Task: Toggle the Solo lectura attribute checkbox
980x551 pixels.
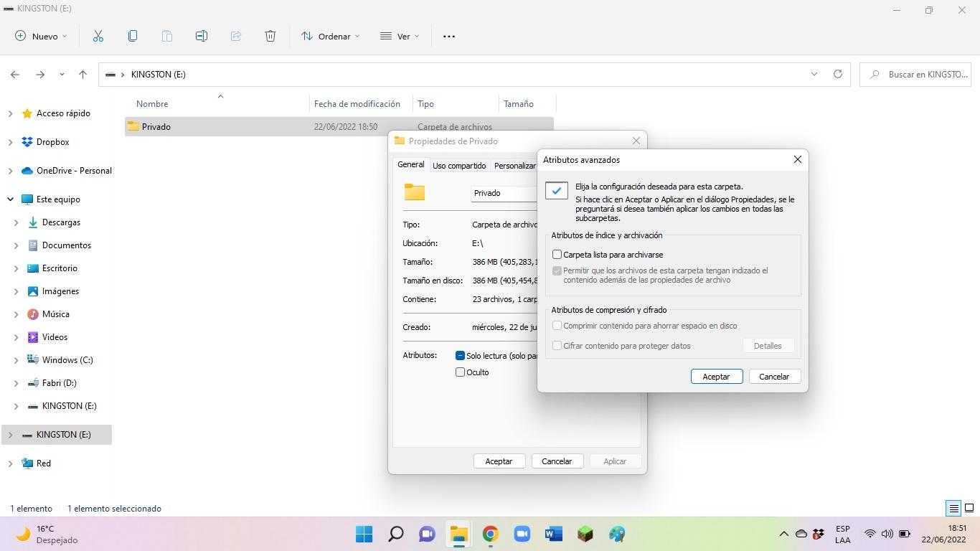Action: tap(461, 355)
